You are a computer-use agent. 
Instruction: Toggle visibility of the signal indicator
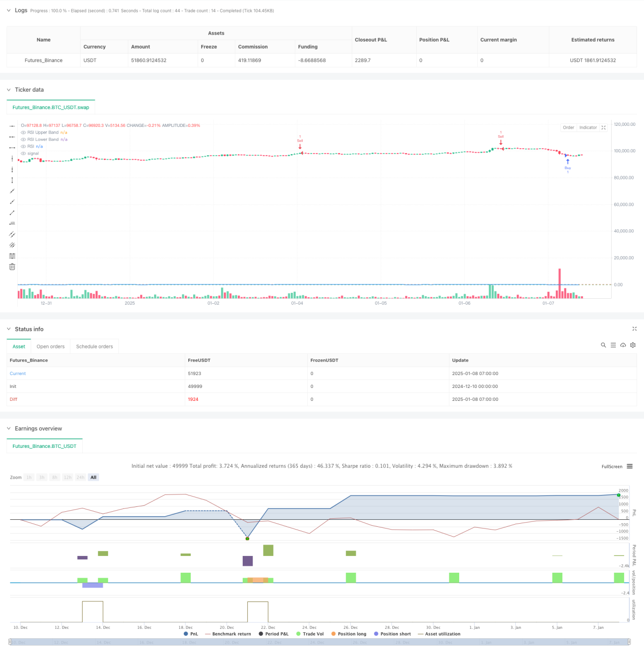[23, 154]
